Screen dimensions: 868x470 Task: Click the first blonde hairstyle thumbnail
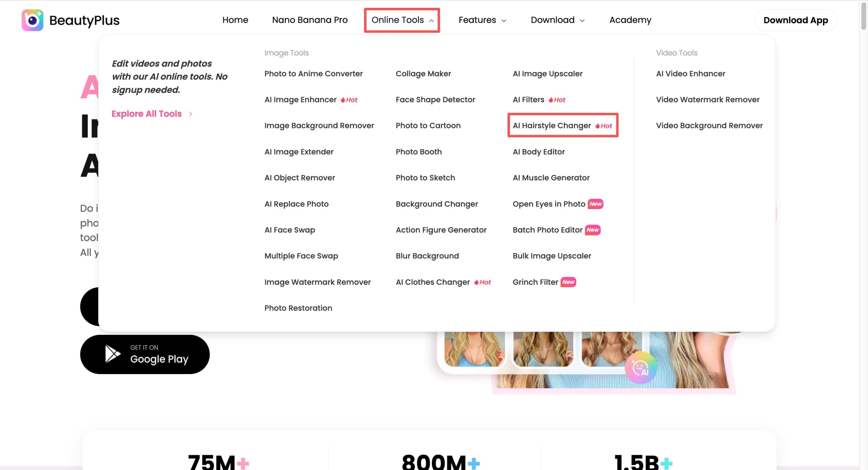pyautogui.click(x=474, y=349)
